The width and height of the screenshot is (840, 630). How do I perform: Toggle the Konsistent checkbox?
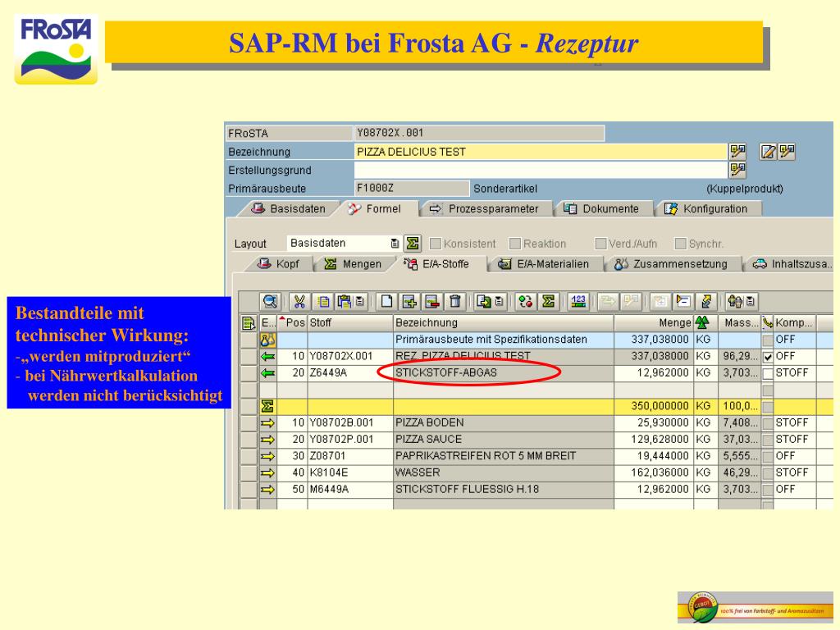[x=437, y=243]
